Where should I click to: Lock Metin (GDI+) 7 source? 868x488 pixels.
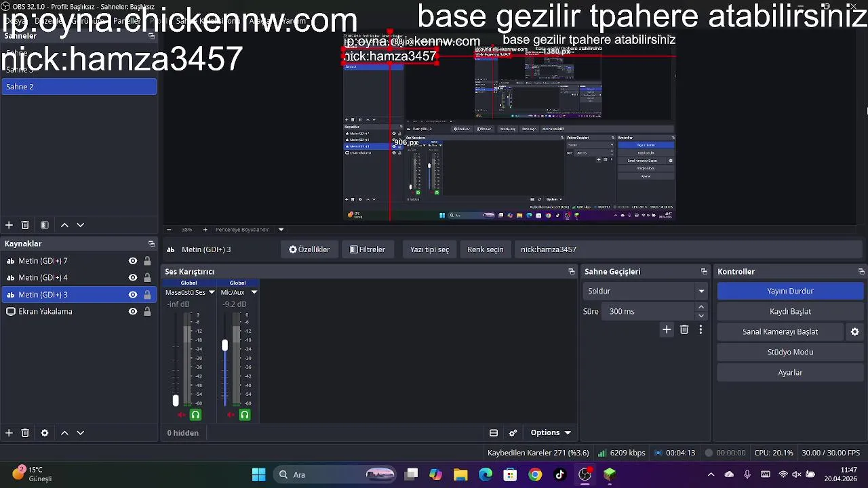(x=147, y=261)
